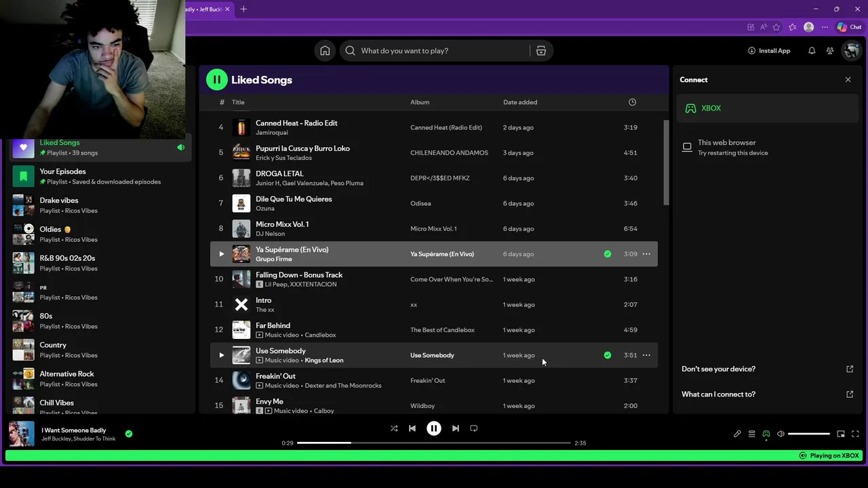Open browser Settings and more menu
This screenshot has height=488, width=868.
pyautogui.click(x=825, y=27)
